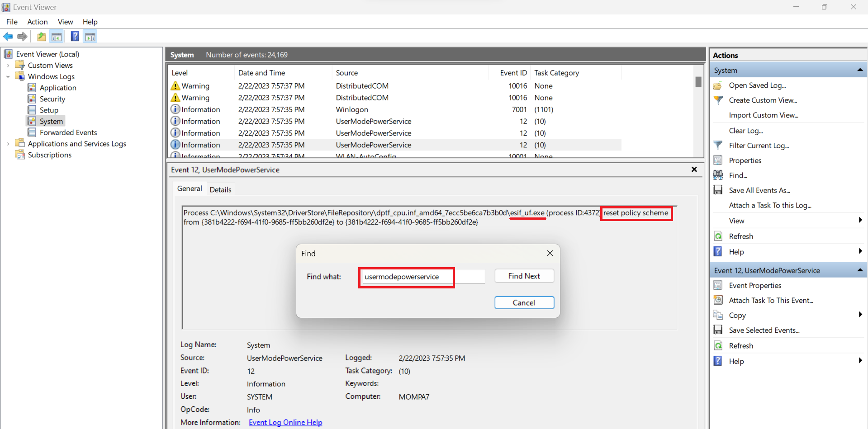
Task: Click the Subscriptions icon in tree
Action: click(20, 155)
